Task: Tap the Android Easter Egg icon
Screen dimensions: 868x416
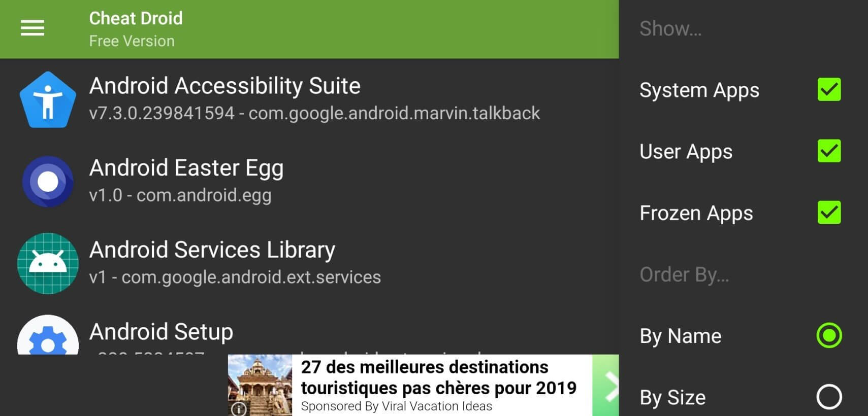Action: coord(48,182)
